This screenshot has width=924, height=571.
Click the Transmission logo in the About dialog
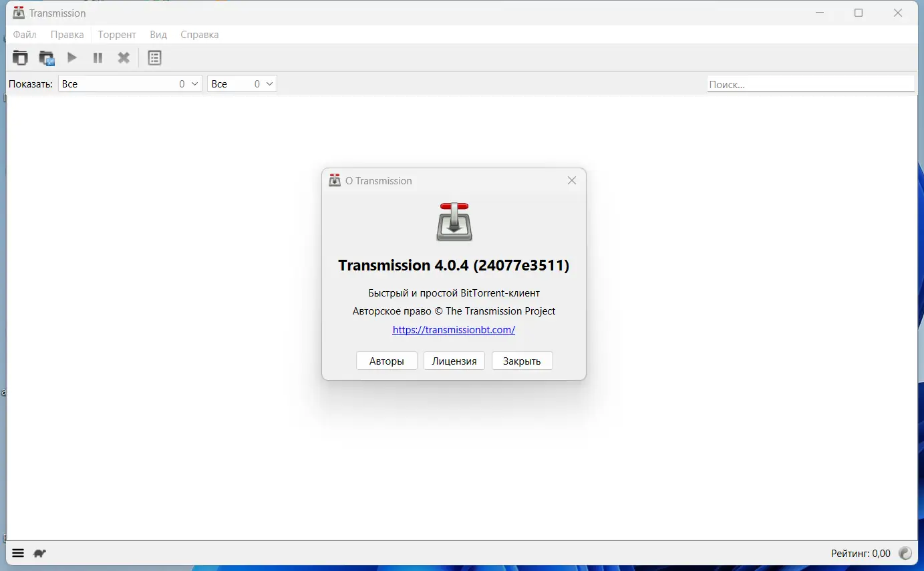pyautogui.click(x=454, y=222)
